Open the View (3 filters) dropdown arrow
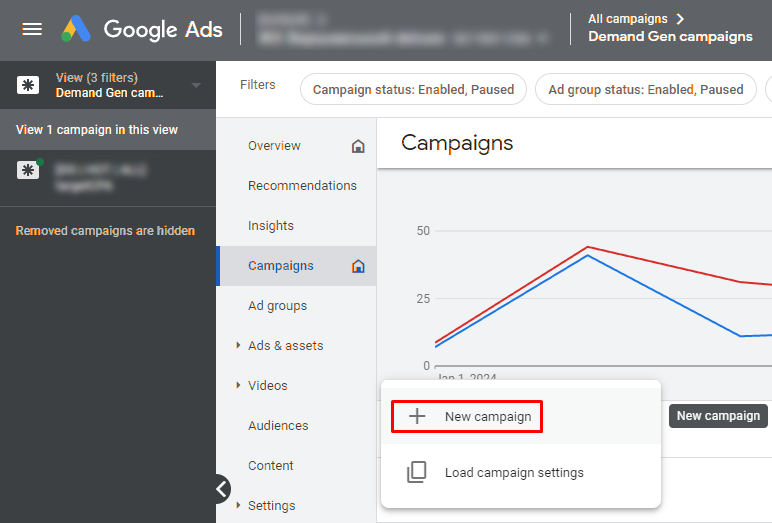Viewport: 772px width, 523px height. (x=196, y=85)
